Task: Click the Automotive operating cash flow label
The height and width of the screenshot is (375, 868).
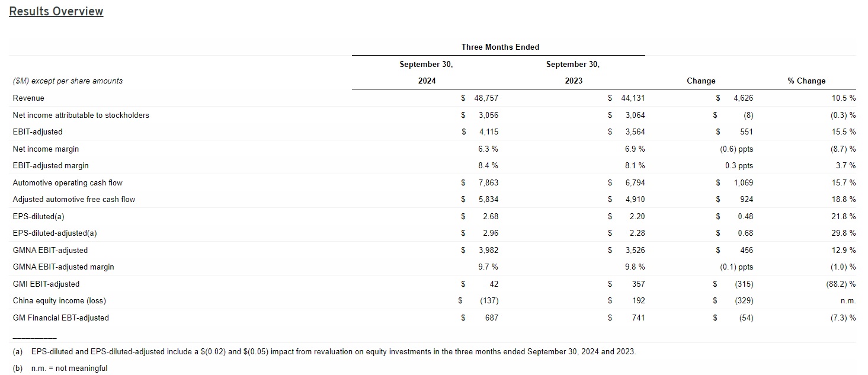Action: tap(68, 183)
